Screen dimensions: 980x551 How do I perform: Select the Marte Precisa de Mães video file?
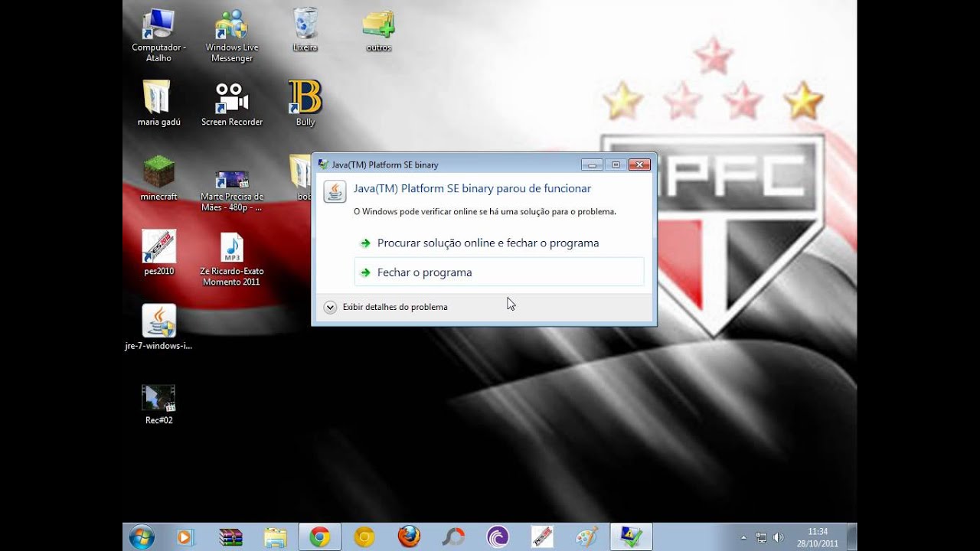tap(231, 191)
